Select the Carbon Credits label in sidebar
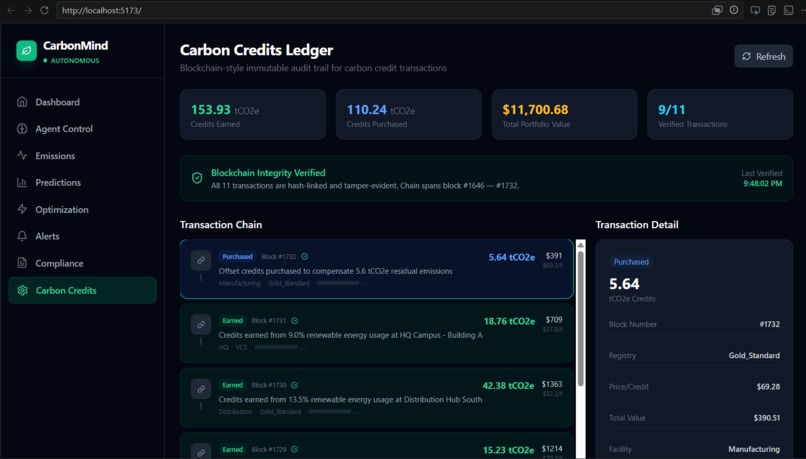The image size is (806, 459). coord(66,290)
